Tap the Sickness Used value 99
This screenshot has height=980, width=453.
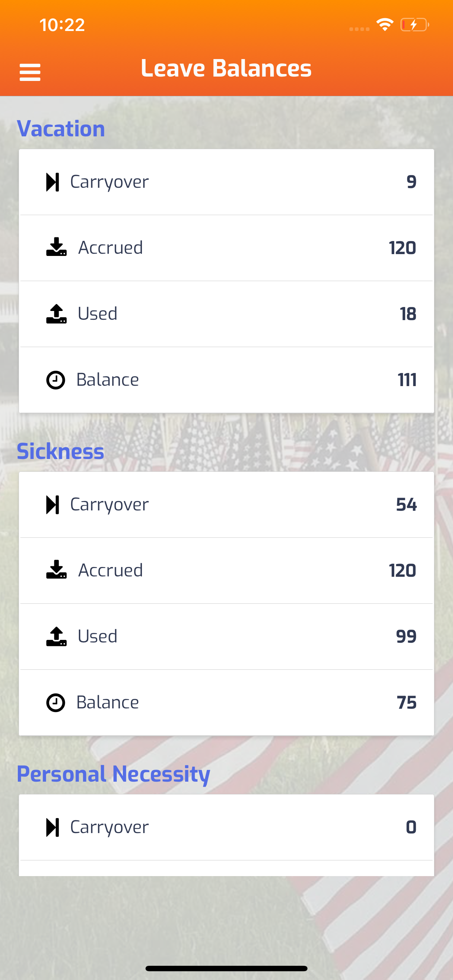406,637
